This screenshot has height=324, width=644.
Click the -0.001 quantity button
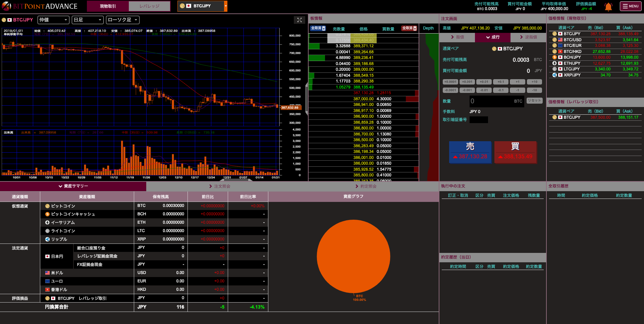tap(467, 90)
